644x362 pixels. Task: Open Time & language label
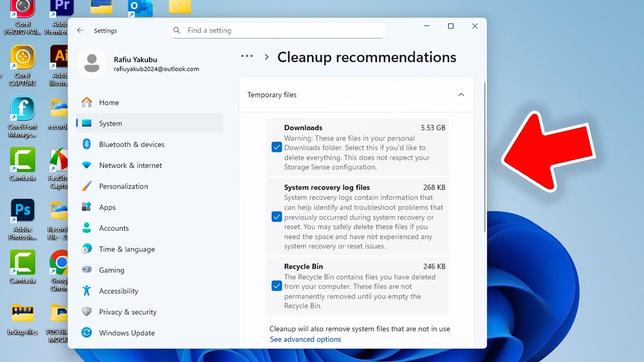[x=127, y=249]
